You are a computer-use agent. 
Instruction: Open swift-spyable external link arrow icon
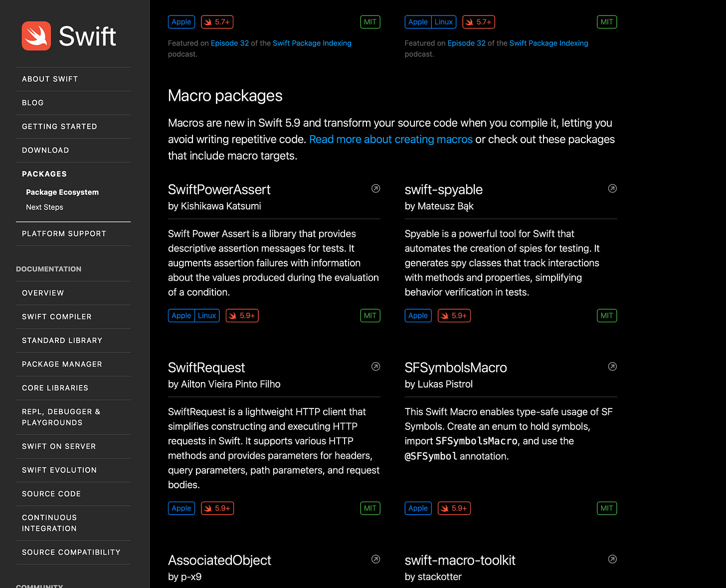(x=612, y=189)
